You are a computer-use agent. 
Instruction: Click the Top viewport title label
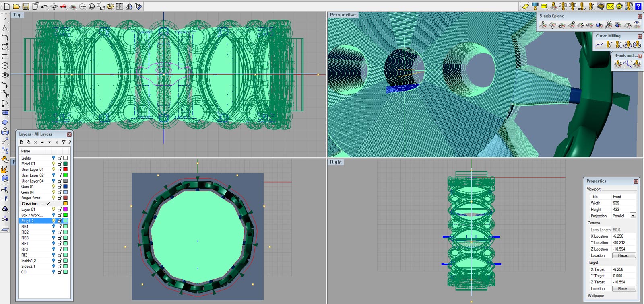pyautogui.click(x=17, y=15)
